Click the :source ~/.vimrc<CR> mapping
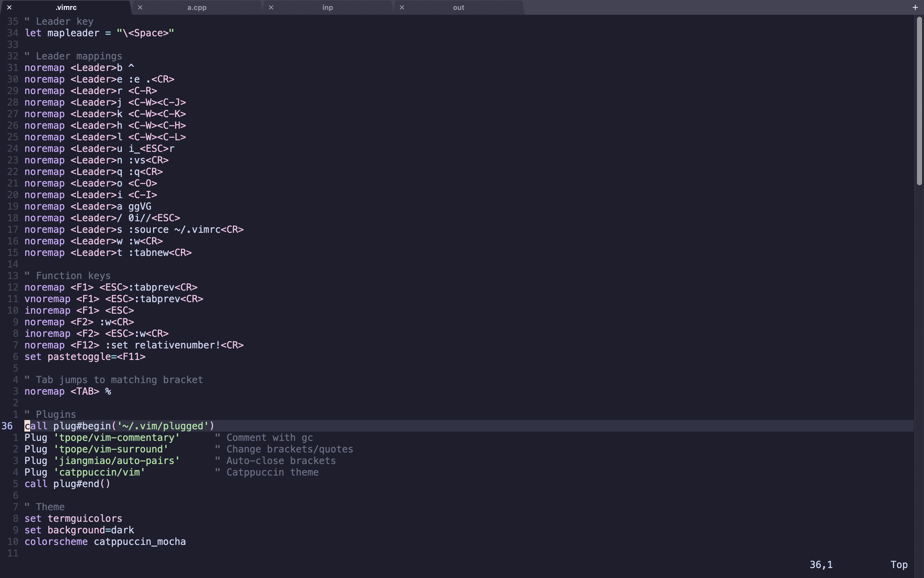 coord(134,229)
